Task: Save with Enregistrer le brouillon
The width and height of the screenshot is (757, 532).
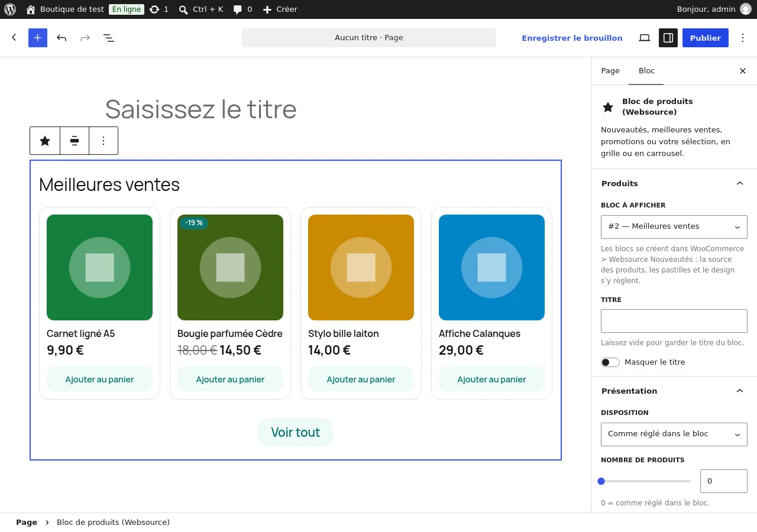Action: pyautogui.click(x=572, y=38)
